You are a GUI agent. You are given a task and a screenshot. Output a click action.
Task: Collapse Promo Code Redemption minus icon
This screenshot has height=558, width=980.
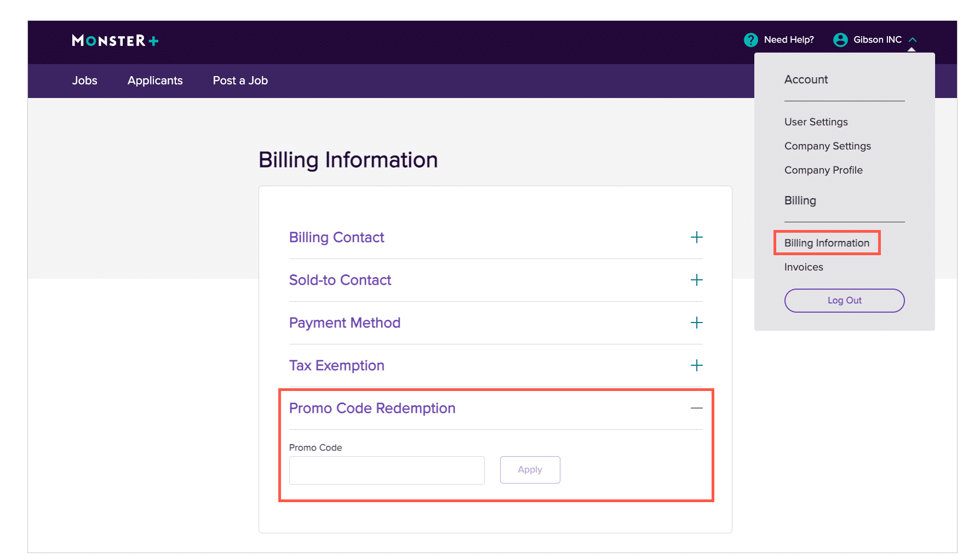coord(696,408)
